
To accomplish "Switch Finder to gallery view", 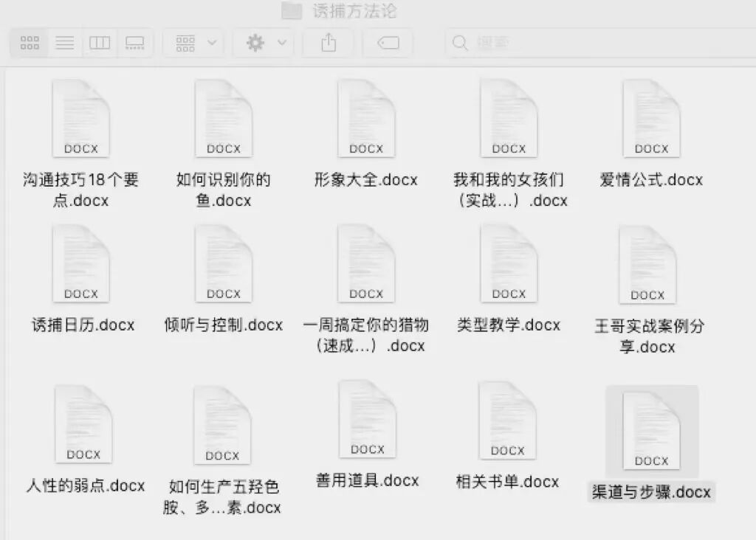I will point(135,43).
